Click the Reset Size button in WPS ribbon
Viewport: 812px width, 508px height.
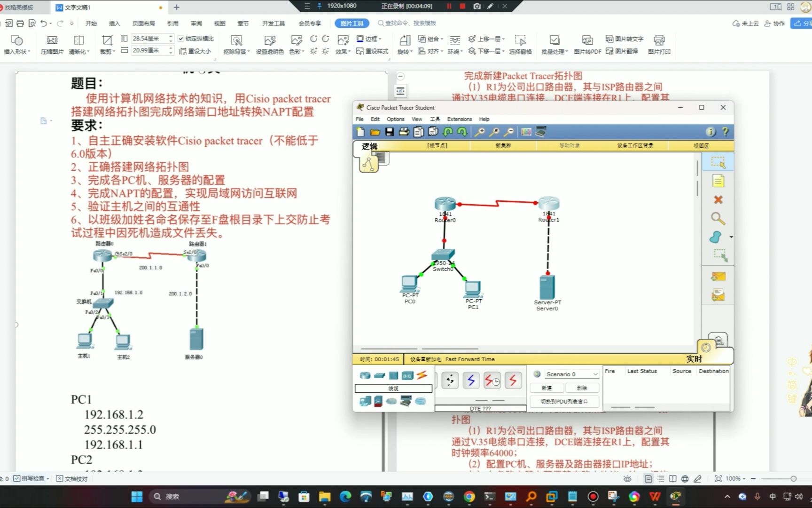pos(195,51)
